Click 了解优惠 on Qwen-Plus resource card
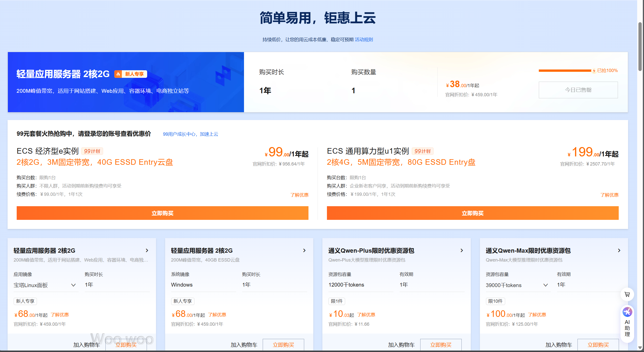 coord(367,314)
